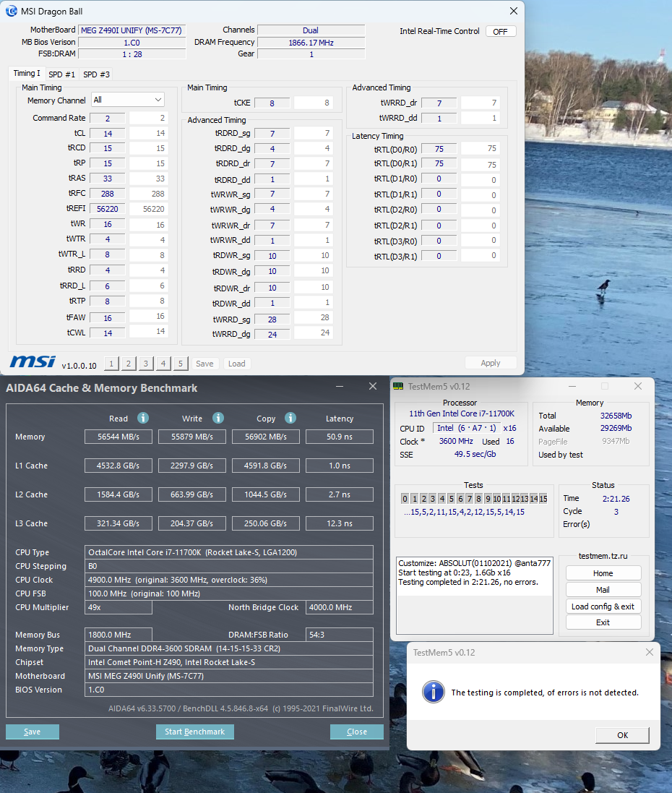Click the CPU ID Intel field in TestMem5

click(466, 428)
